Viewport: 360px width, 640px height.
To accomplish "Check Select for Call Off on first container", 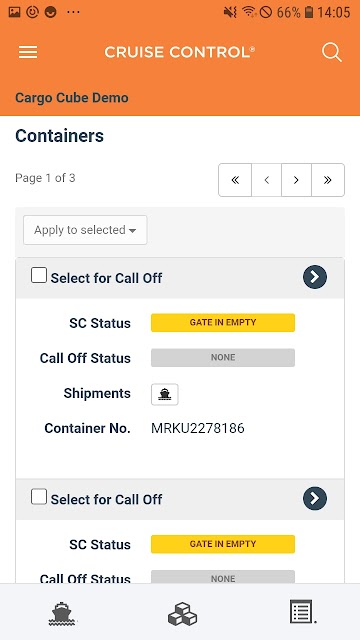I will point(39,276).
